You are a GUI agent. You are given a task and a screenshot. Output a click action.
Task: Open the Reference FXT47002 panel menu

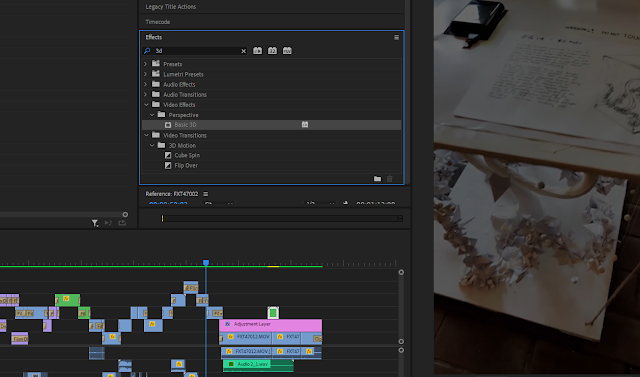206,194
